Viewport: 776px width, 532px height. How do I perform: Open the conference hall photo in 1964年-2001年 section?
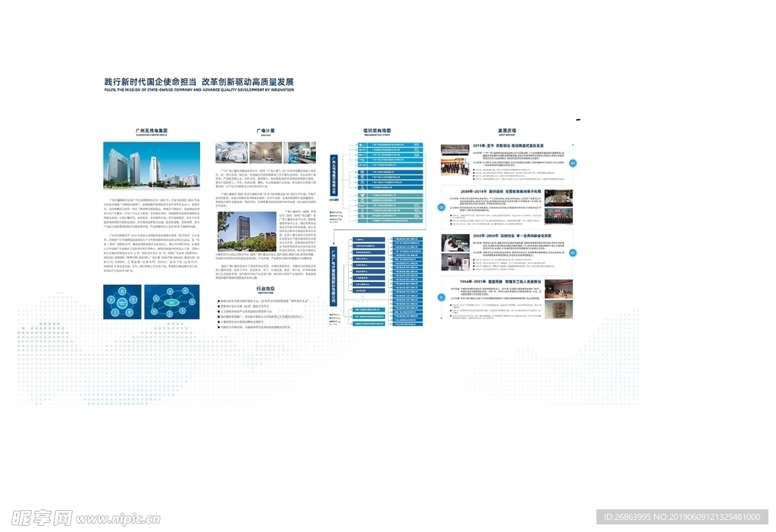pos(559,289)
